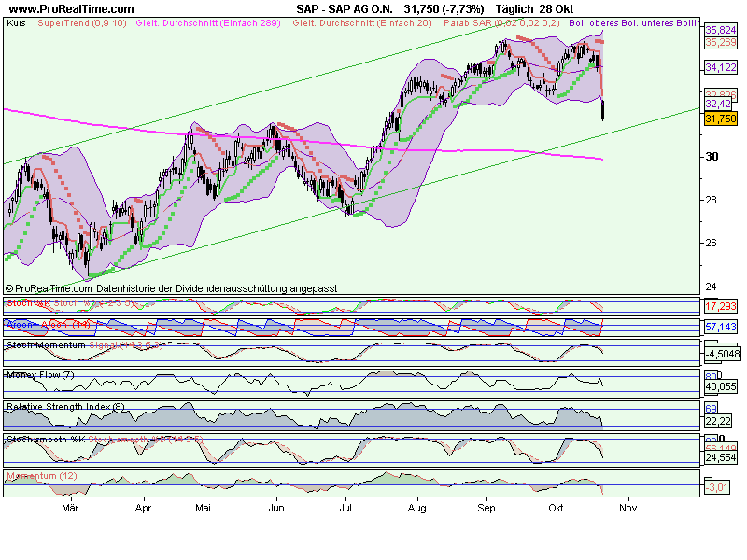Image resolution: width=747 pixels, height=560 pixels.
Task: Click the 30 tick on the price axis
Action: 712,157
